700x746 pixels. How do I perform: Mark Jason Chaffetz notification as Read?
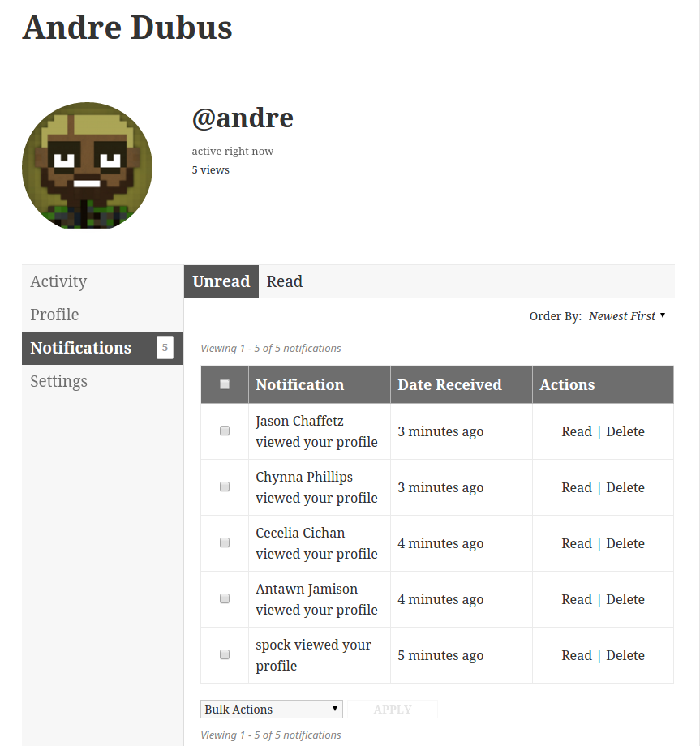point(577,431)
